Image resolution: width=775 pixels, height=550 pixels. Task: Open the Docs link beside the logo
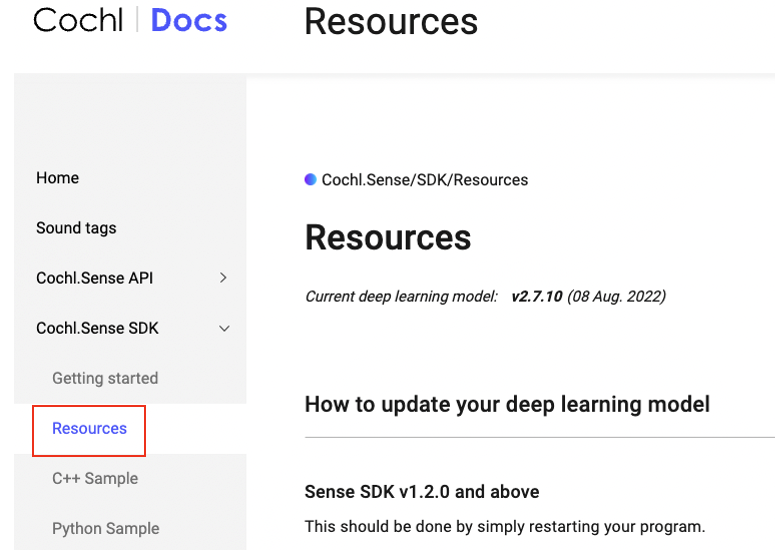189,21
